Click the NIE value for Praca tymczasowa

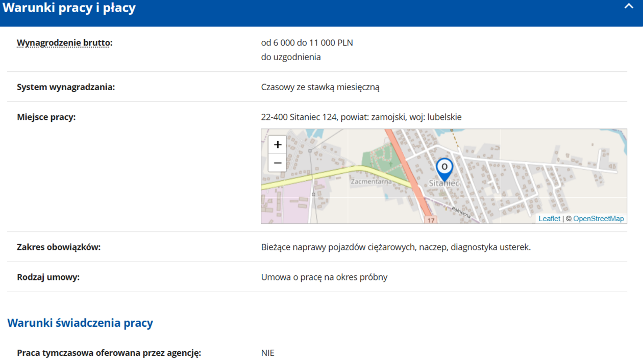tap(267, 353)
